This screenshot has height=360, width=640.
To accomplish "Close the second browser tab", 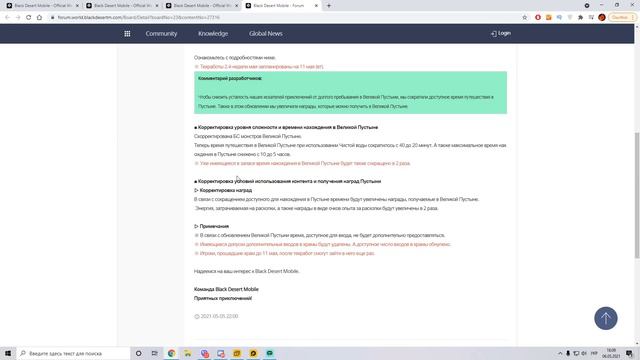I will click(x=157, y=6).
